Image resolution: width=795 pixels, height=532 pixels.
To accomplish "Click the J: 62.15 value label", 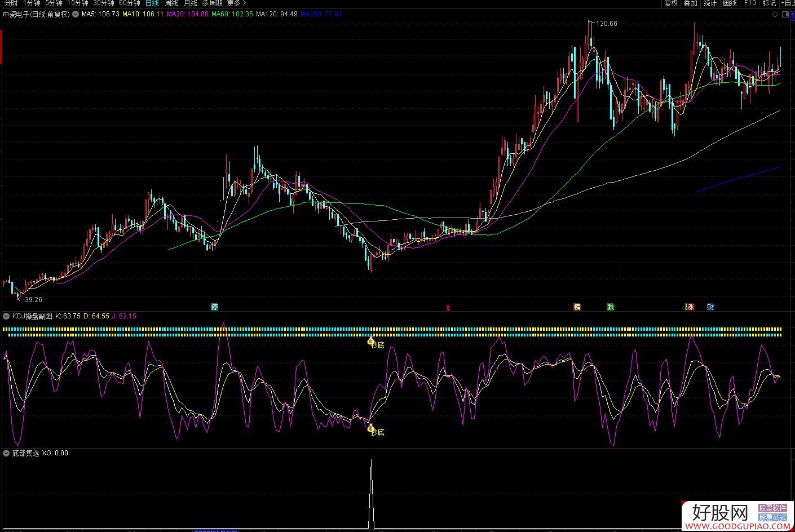I will [x=124, y=316].
